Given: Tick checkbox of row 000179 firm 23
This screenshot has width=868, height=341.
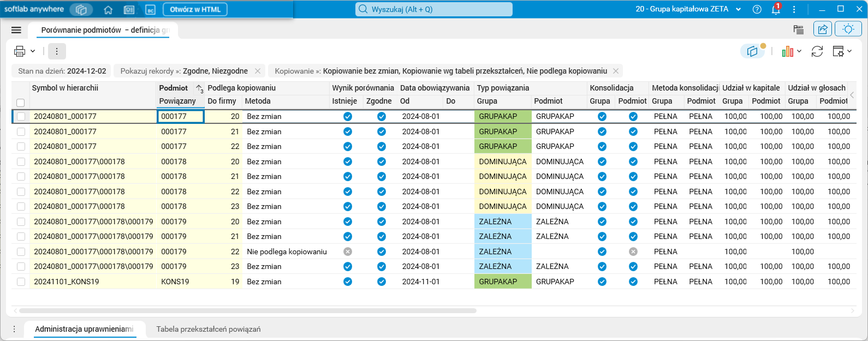Looking at the screenshot, I should (21, 266).
